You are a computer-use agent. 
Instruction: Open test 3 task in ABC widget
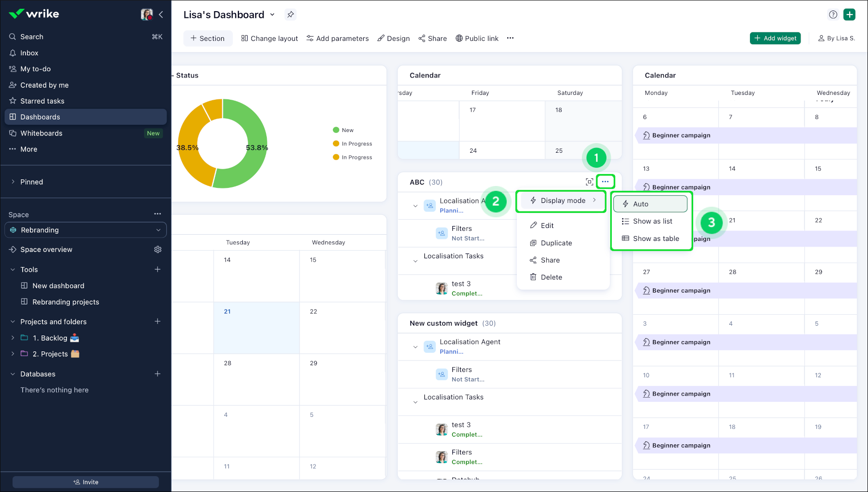click(x=461, y=284)
